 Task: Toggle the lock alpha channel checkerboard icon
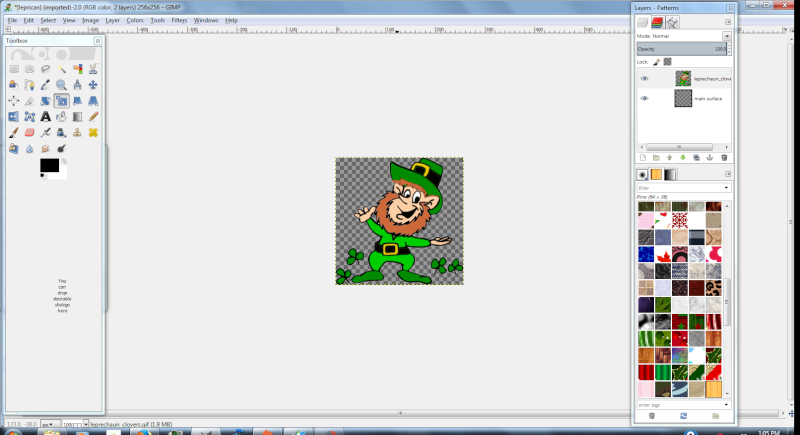(667, 62)
